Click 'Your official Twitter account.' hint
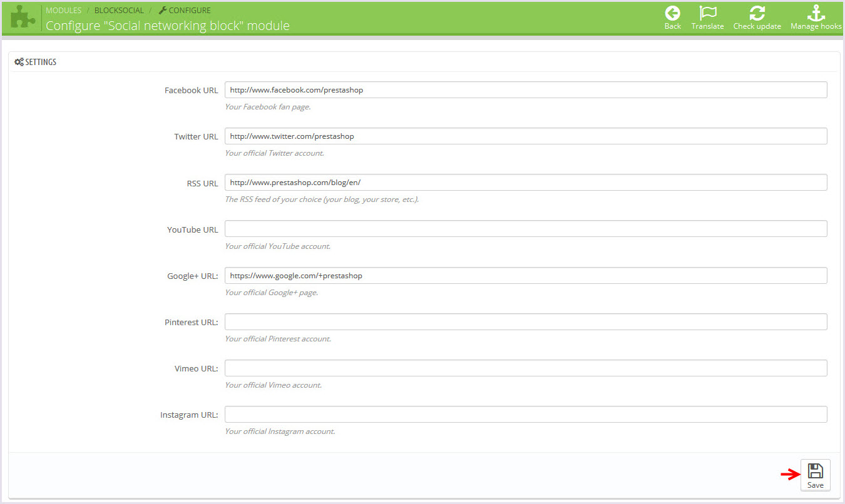Image resolution: width=845 pixels, height=504 pixels. [x=274, y=153]
